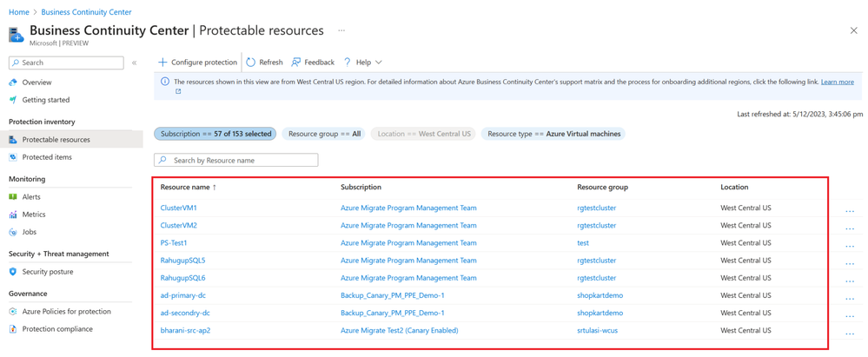Click the Business Continuity Center logo icon
The height and width of the screenshot is (357, 868).
pos(16,35)
